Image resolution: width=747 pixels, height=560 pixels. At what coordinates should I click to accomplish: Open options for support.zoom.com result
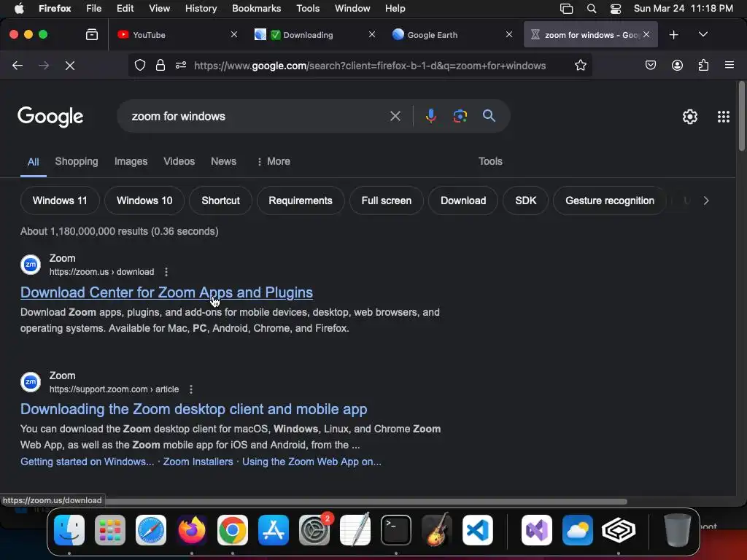[191, 389]
